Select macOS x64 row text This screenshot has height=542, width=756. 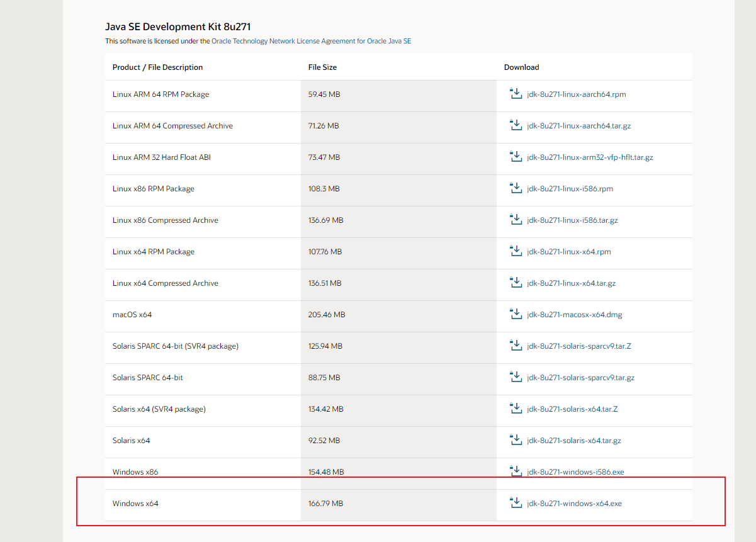[x=132, y=315]
